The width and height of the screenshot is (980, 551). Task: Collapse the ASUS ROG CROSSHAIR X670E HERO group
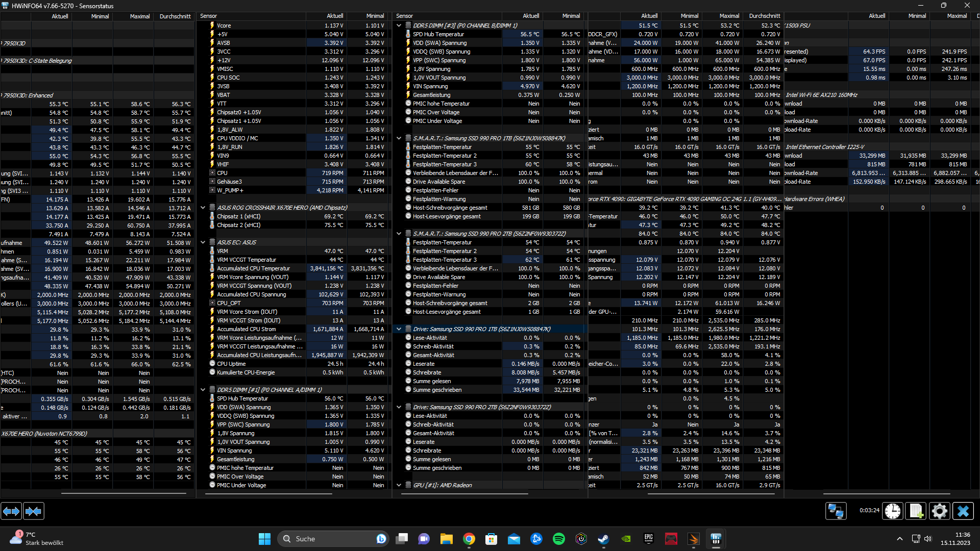click(203, 208)
